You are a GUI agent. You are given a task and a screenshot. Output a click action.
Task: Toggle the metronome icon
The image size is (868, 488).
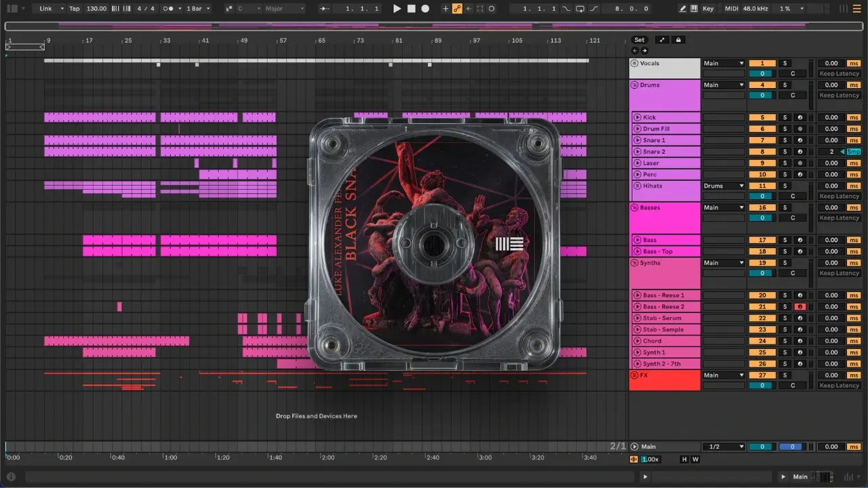point(167,9)
